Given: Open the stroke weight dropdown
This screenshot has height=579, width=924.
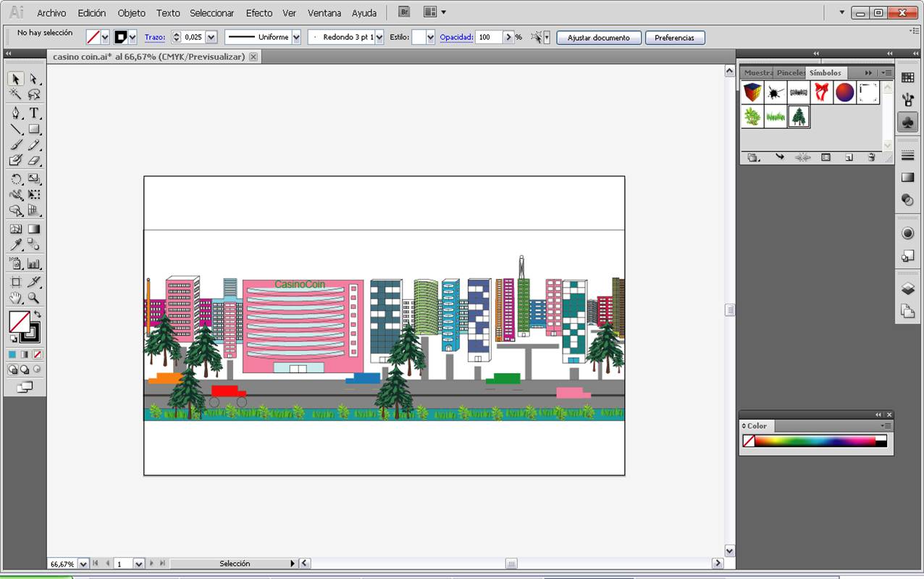Looking at the screenshot, I should [x=211, y=38].
